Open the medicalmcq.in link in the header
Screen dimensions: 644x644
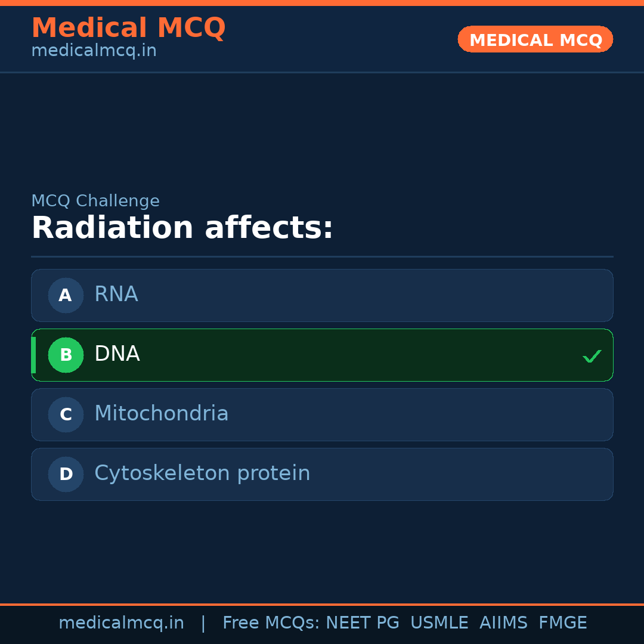click(x=94, y=50)
